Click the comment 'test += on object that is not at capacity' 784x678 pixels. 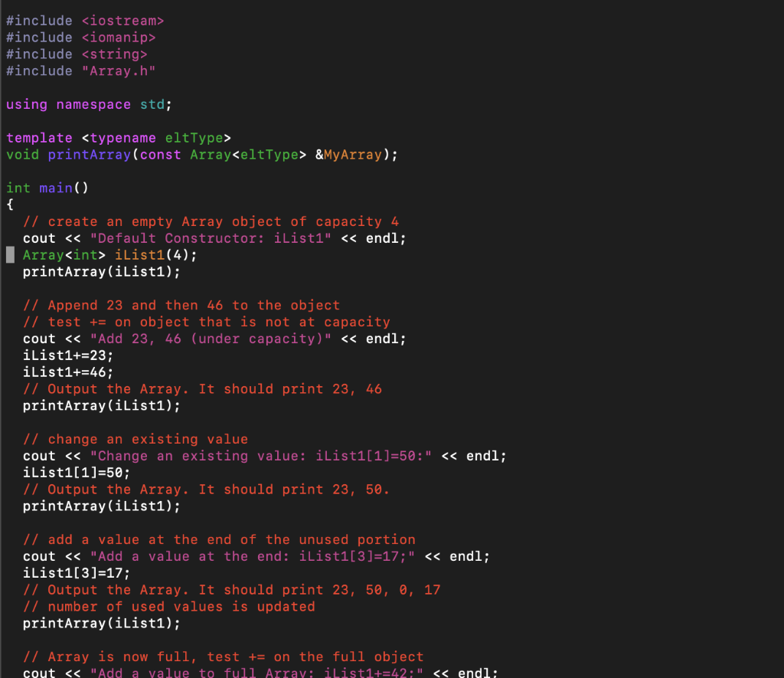(207, 323)
